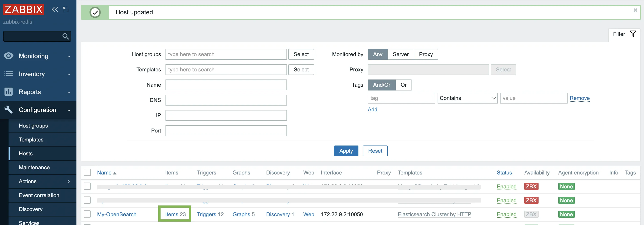This screenshot has height=225, width=644.
Task: Click the Apply button
Action: [346, 151]
